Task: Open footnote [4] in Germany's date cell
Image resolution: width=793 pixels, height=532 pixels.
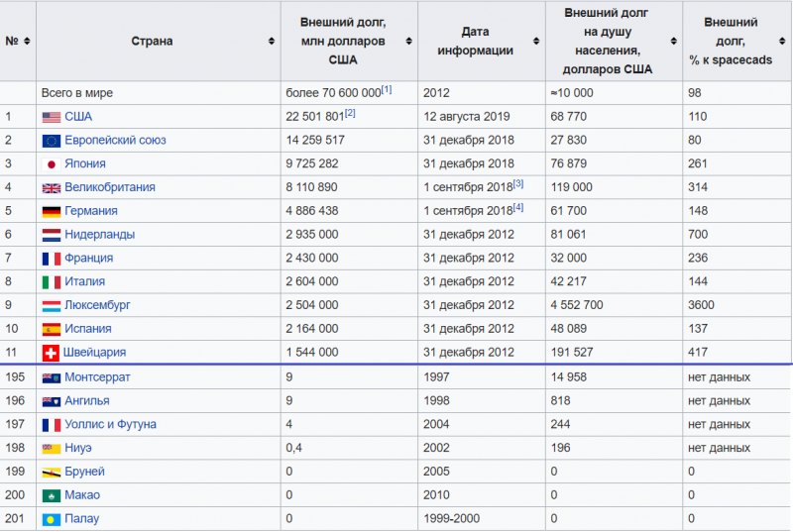Action: pos(517,208)
